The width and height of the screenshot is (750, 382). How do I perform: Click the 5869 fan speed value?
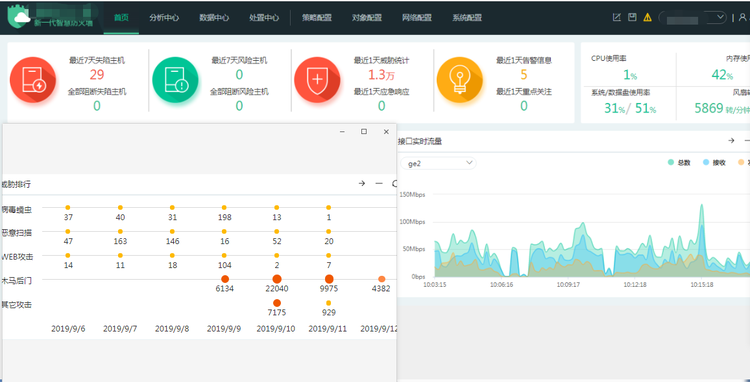(708, 109)
